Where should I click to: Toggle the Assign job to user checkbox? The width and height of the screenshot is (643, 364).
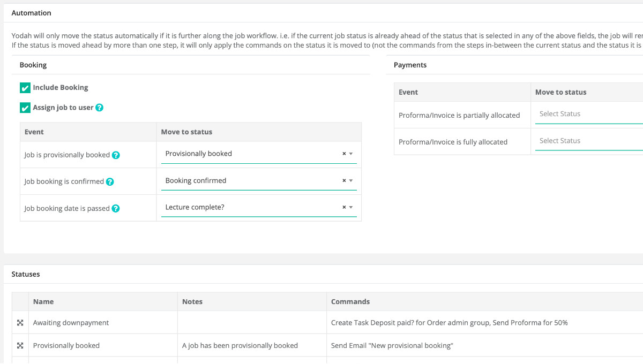point(25,108)
